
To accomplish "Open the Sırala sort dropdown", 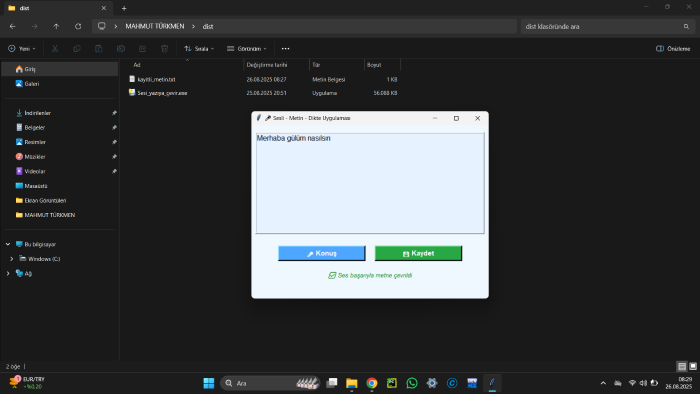I will pos(199,49).
